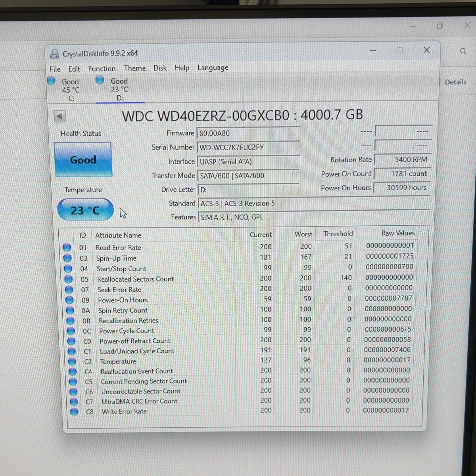The width and height of the screenshot is (476, 476).
Task: Click status orb for Current Pending Sector Count
Action: click(x=73, y=382)
